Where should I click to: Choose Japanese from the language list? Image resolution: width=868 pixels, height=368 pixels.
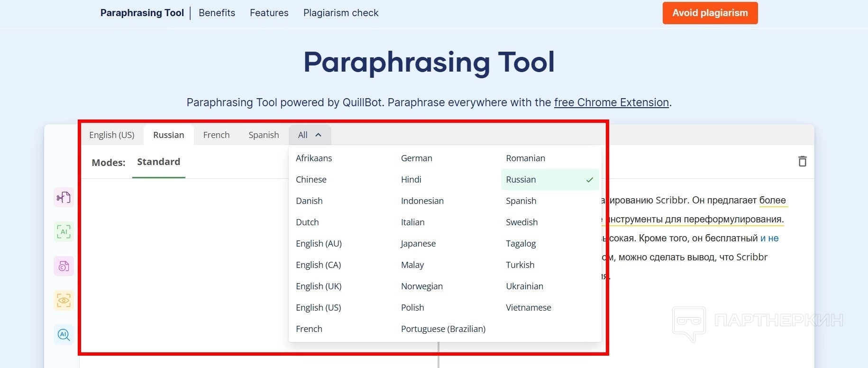[418, 243]
